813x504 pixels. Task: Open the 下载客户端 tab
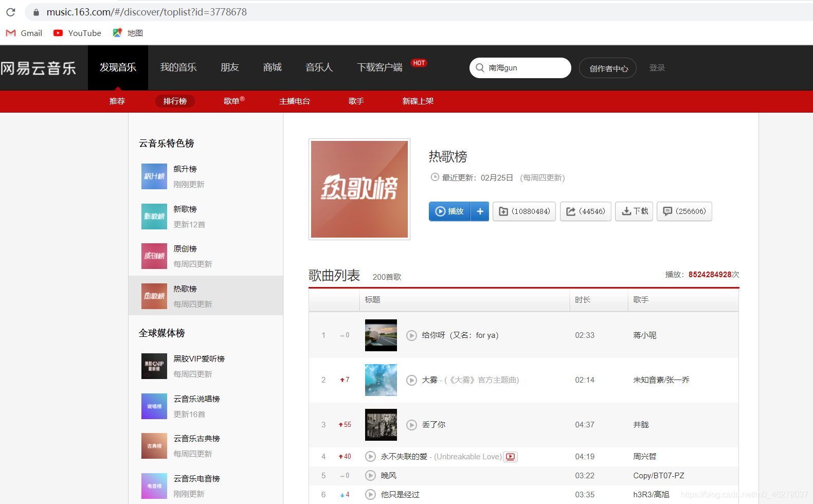coord(380,67)
